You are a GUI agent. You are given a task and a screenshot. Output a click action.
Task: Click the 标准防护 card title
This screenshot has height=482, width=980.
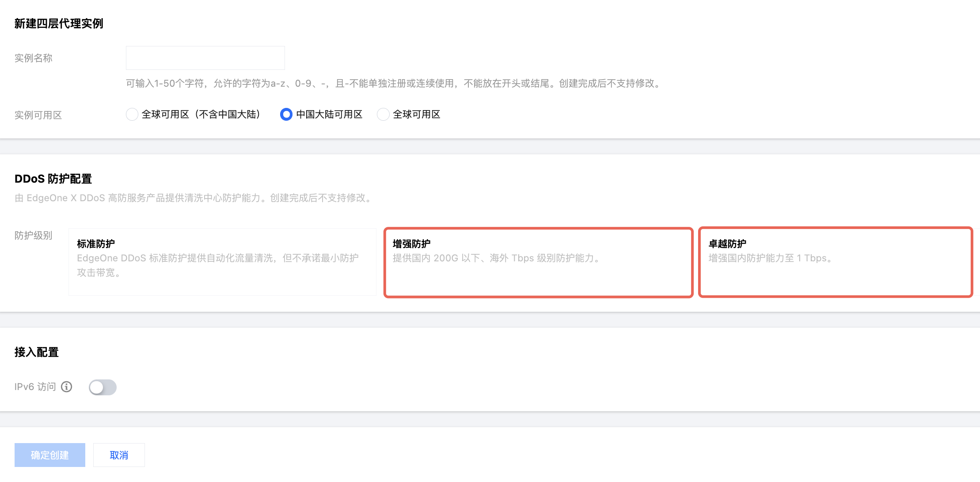(x=96, y=244)
